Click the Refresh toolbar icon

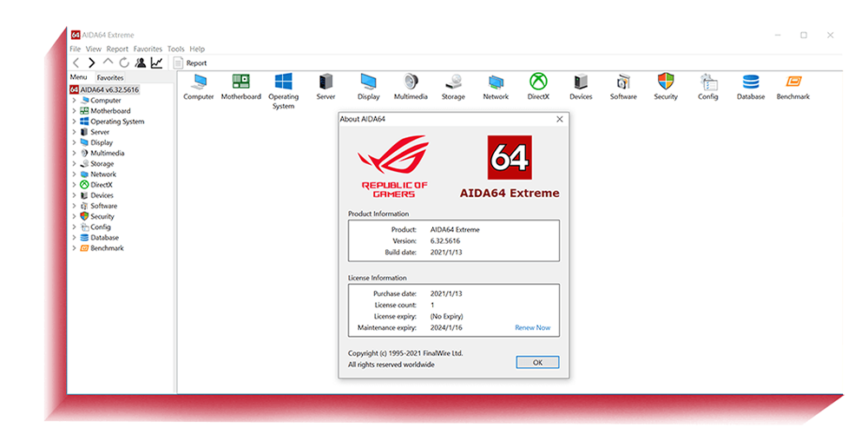[124, 62]
